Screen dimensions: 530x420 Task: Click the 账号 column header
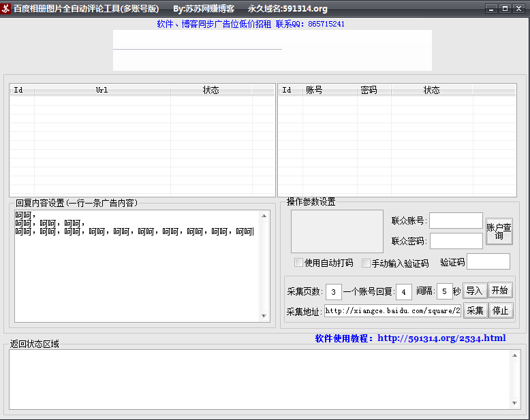(x=330, y=90)
